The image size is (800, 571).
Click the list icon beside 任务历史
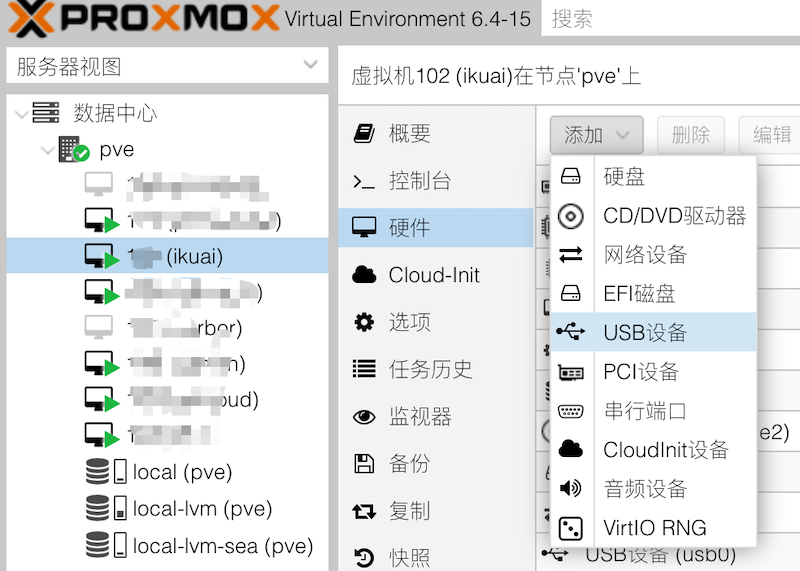coord(364,369)
